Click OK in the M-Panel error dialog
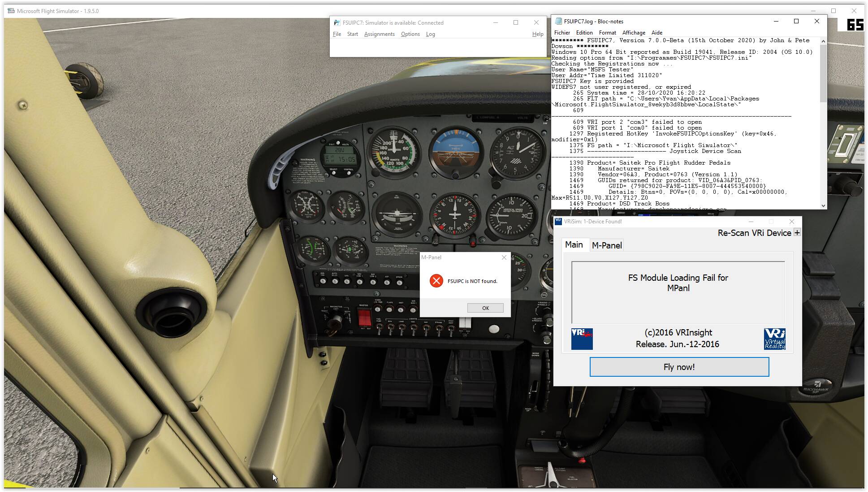The height and width of the screenshot is (492, 868). pos(485,308)
